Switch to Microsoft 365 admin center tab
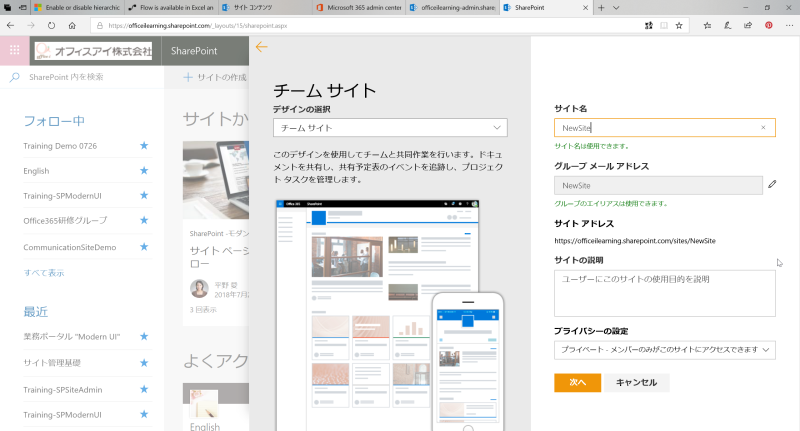800x431 pixels. click(359, 8)
